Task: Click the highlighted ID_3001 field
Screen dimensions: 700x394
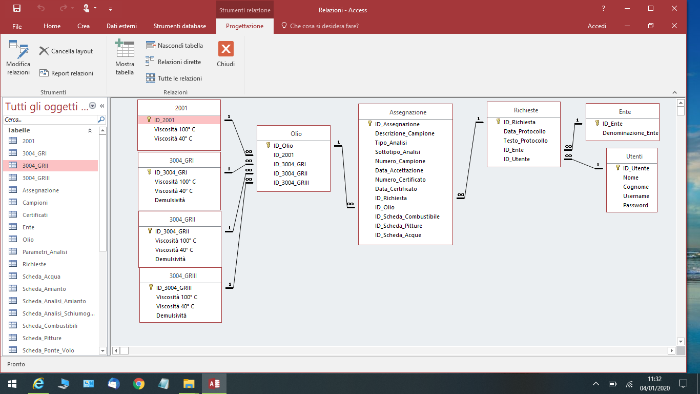Action: click(179, 120)
